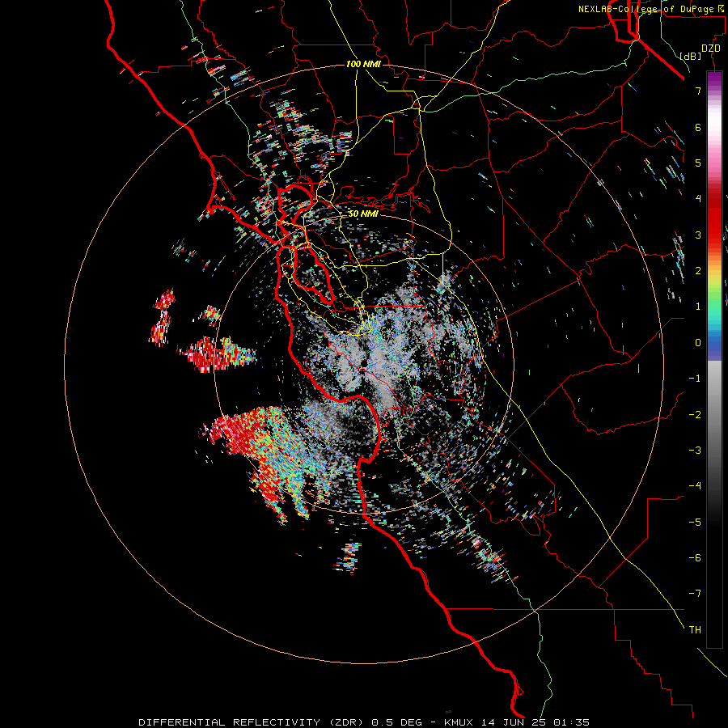Click the 'DIFFERENTIAL REFLECTIVITY (ZDR)' caption text
This screenshot has width=728, height=728.
point(251,722)
